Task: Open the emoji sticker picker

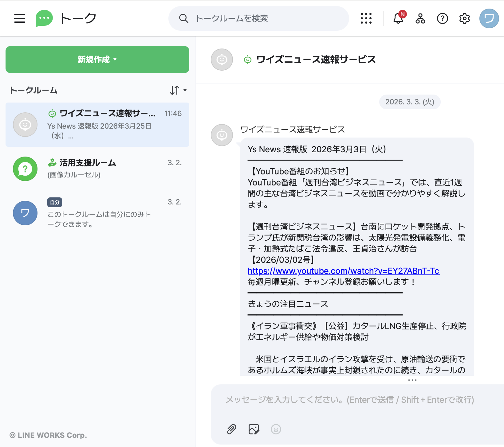Action: coord(276,429)
